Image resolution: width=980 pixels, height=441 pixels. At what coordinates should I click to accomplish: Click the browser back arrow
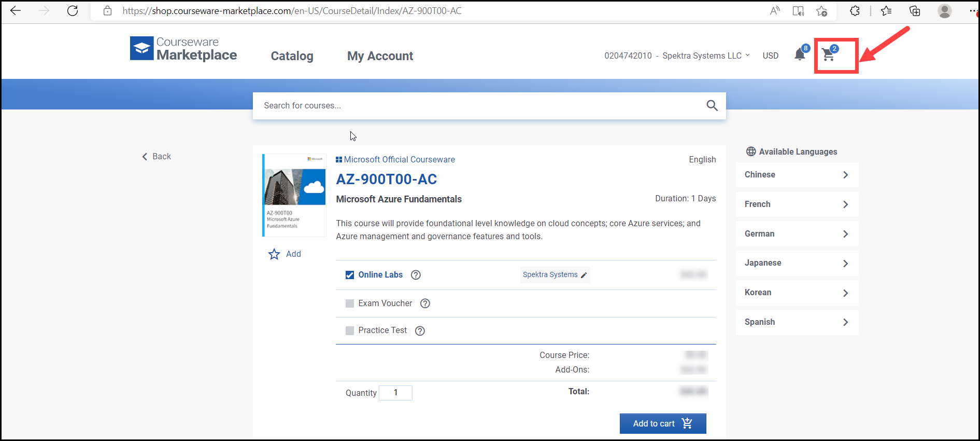pyautogui.click(x=16, y=11)
